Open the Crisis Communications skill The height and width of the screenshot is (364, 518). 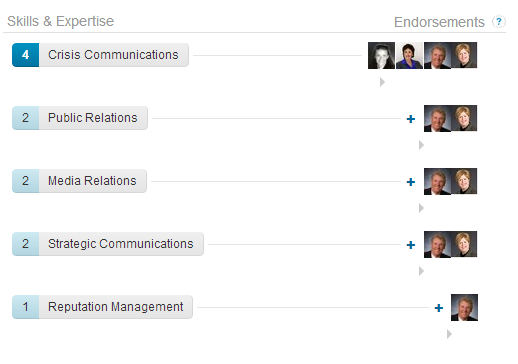114,55
